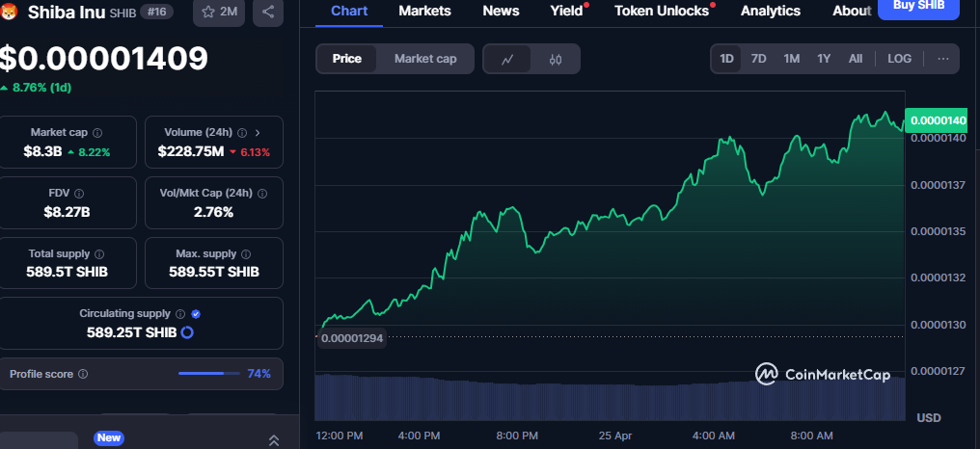Click the circulating supply ring indicator

[x=187, y=332]
